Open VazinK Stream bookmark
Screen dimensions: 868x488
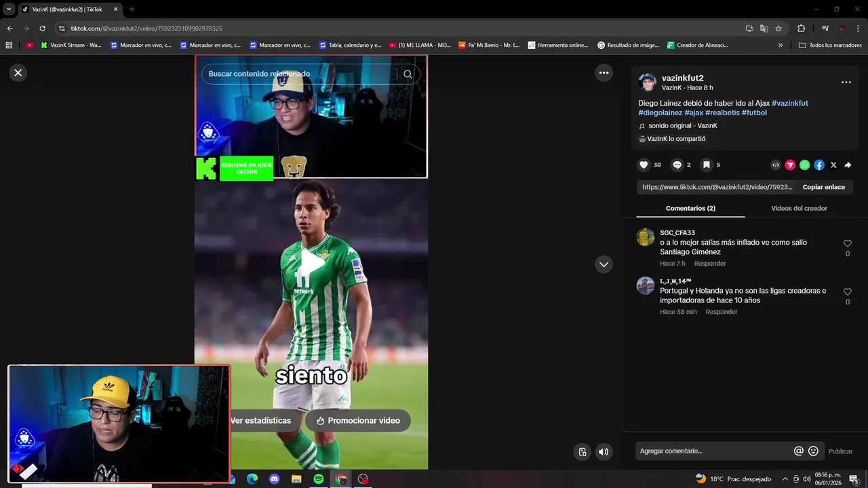71,45
